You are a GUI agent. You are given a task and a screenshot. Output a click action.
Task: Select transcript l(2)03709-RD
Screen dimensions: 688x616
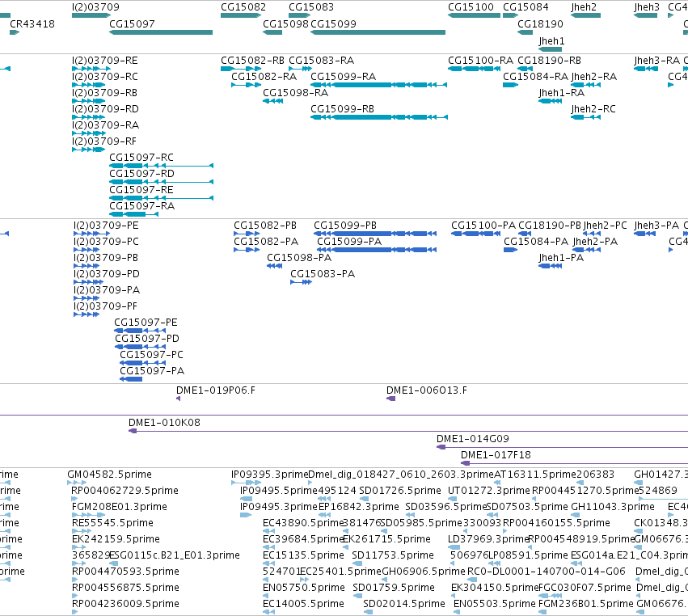point(89,117)
